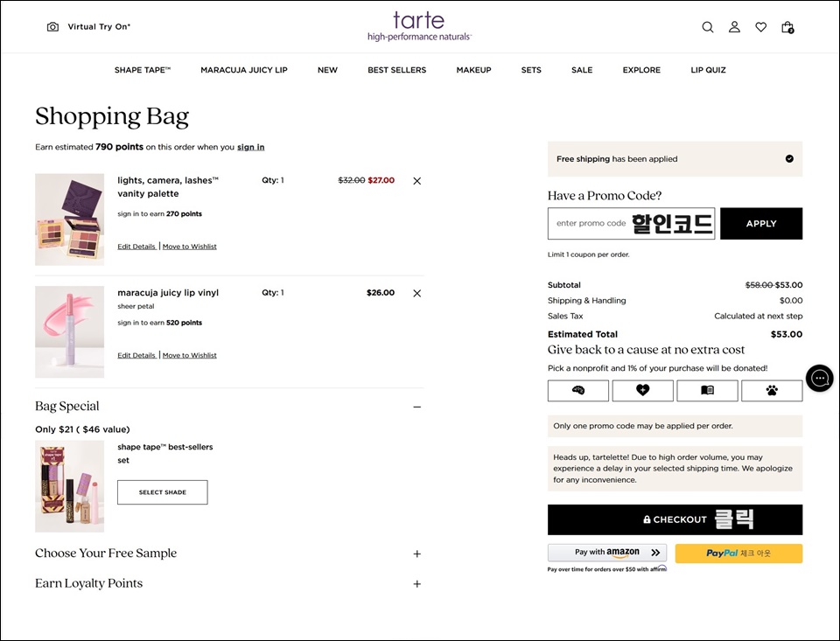Open the Shape Tape menu
840x641 pixels.
click(x=143, y=70)
